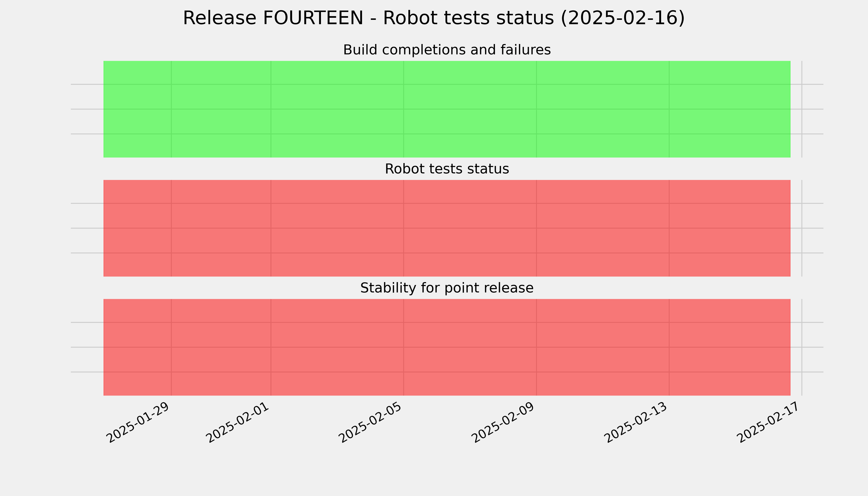Image resolution: width=868 pixels, height=496 pixels.
Task: Select the Build completions and failures heading
Action: click(447, 50)
